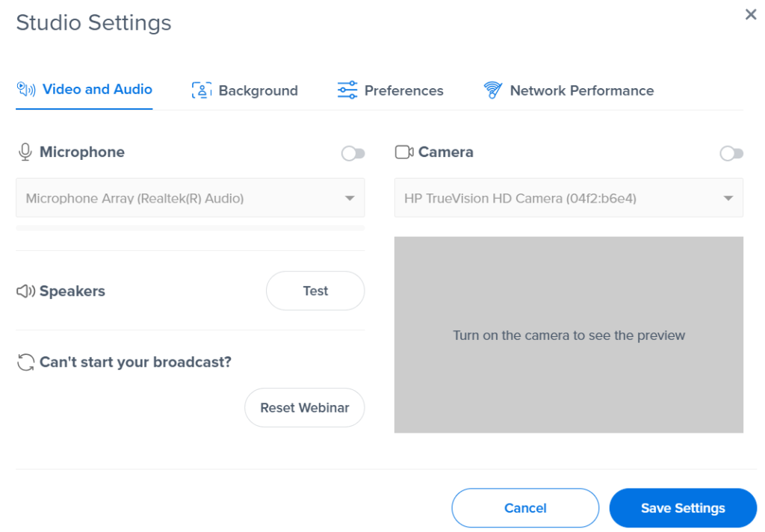This screenshot has height=532, width=765.
Task: Click the Camera section label
Action: pyautogui.click(x=446, y=152)
